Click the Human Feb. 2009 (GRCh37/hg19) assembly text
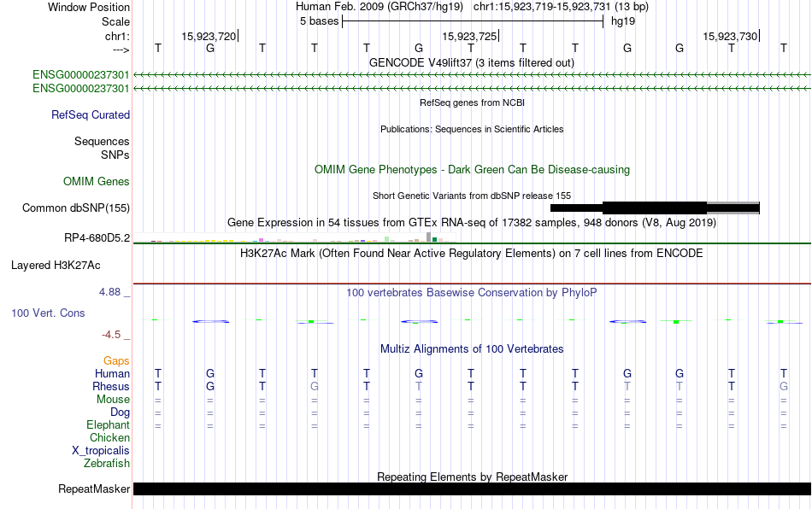The height and width of the screenshot is (509, 812). coord(379,7)
